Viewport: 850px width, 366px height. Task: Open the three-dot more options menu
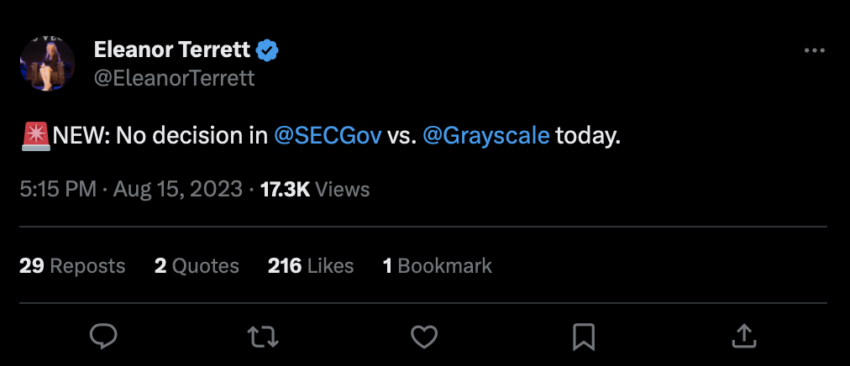(x=814, y=51)
